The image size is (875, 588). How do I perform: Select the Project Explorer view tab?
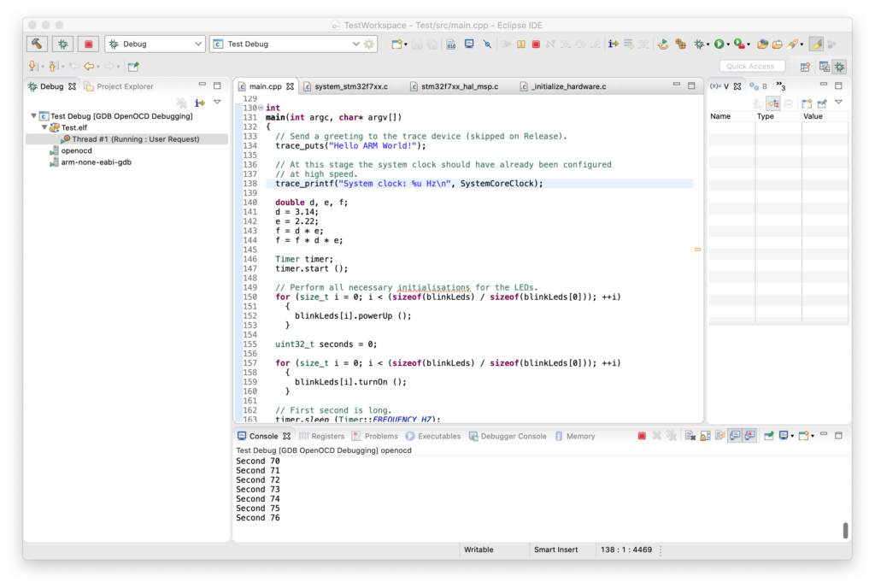click(125, 86)
